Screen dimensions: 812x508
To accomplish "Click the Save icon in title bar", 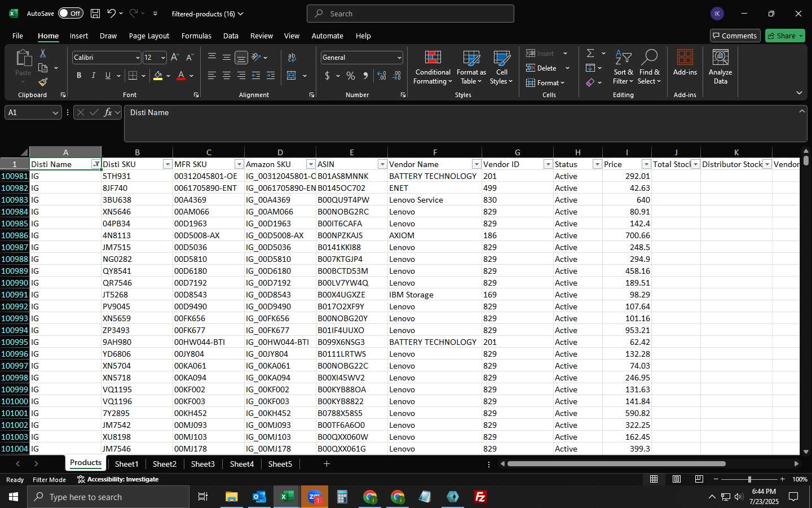I will click(95, 14).
